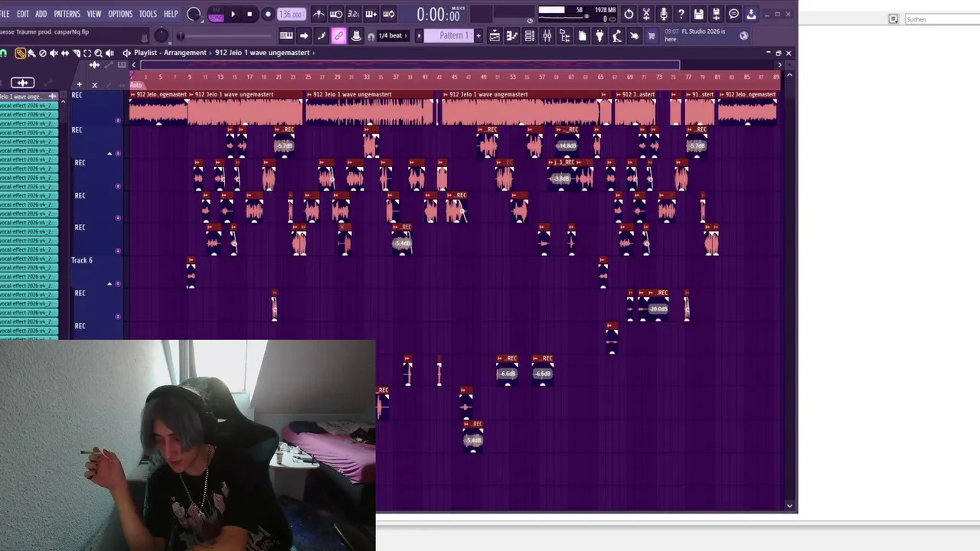Open the Pattern 1 selector

(x=449, y=35)
